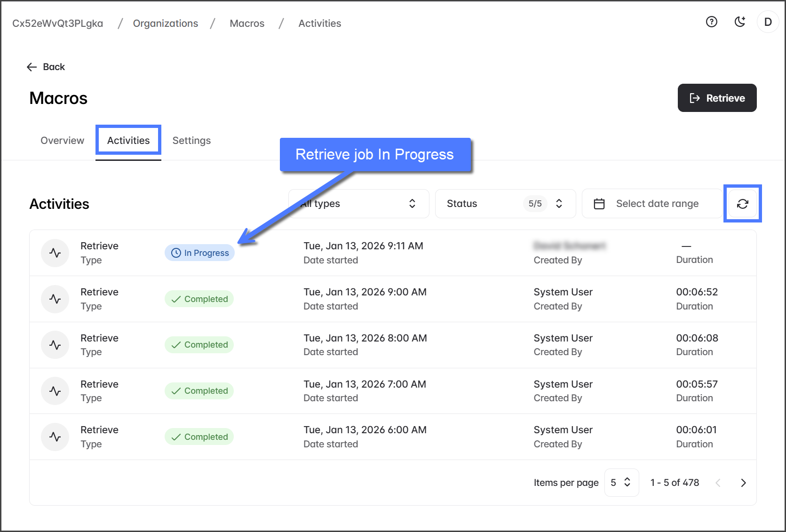Screen dimensions: 786x532
Task: Expand the All types filter dropdown
Action: [x=358, y=204]
